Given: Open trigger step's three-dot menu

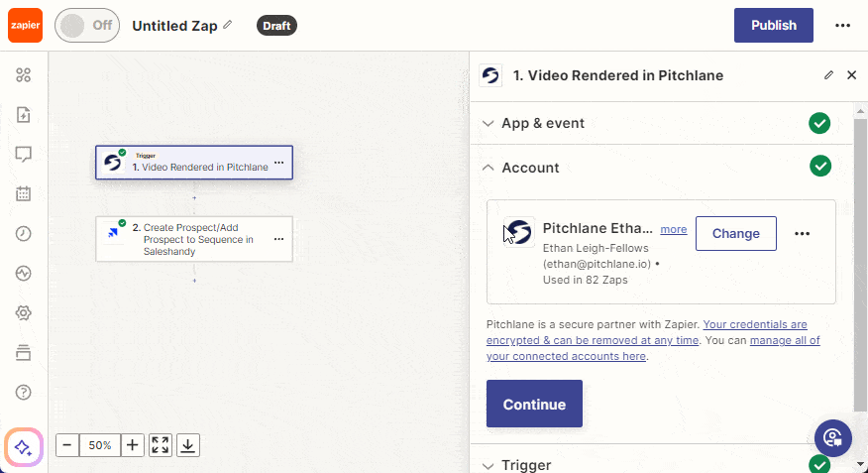Looking at the screenshot, I should [x=279, y=163].
